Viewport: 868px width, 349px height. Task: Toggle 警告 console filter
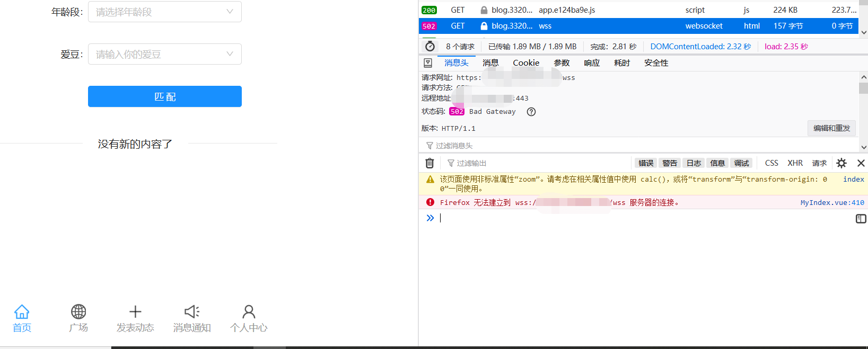(x=670, y=163)
